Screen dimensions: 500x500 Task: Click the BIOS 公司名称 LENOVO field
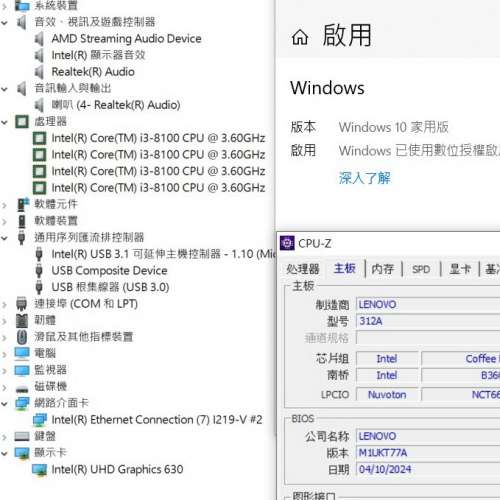428,436
